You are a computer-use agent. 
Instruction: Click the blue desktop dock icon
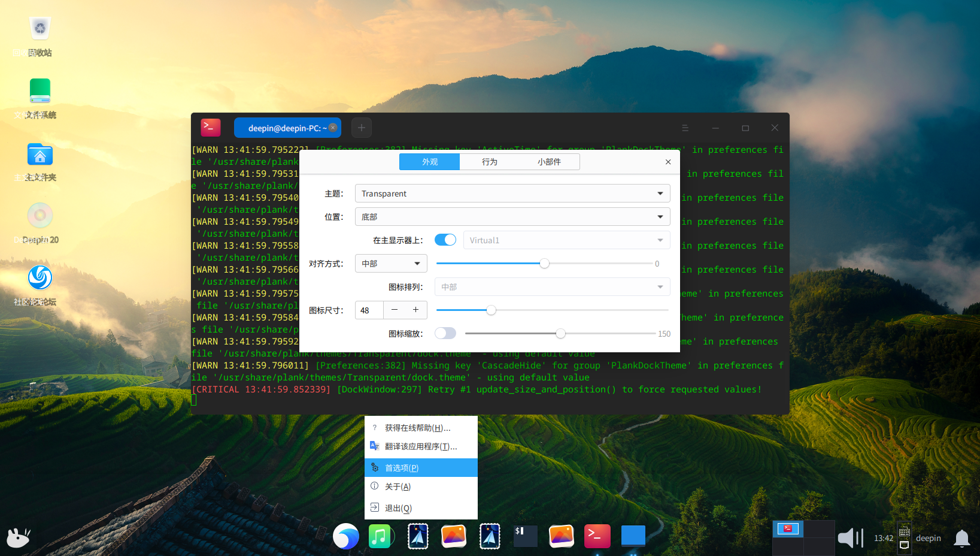pos(633,536)
